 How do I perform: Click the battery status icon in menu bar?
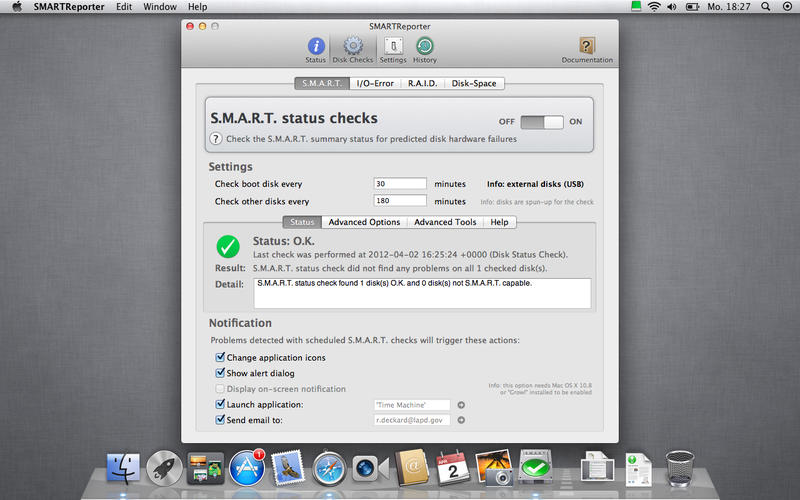pyautogui.click(x=692, y=7)
